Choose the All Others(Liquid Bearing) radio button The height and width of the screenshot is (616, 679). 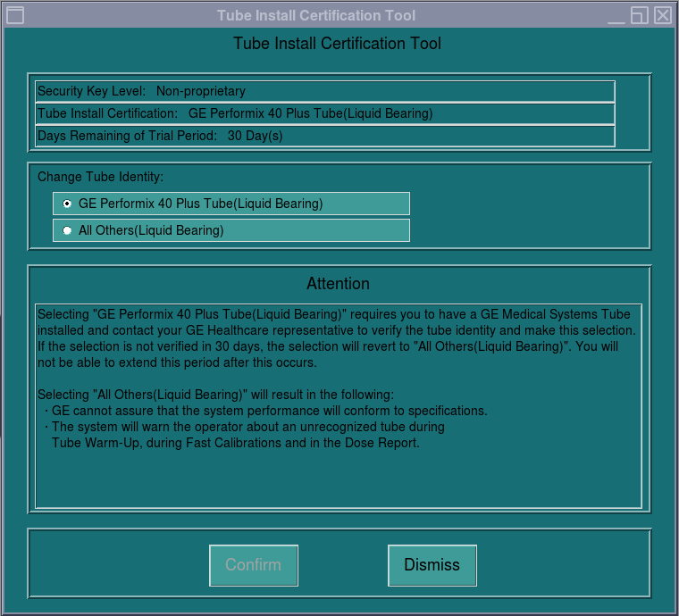[x=68, y=230]
